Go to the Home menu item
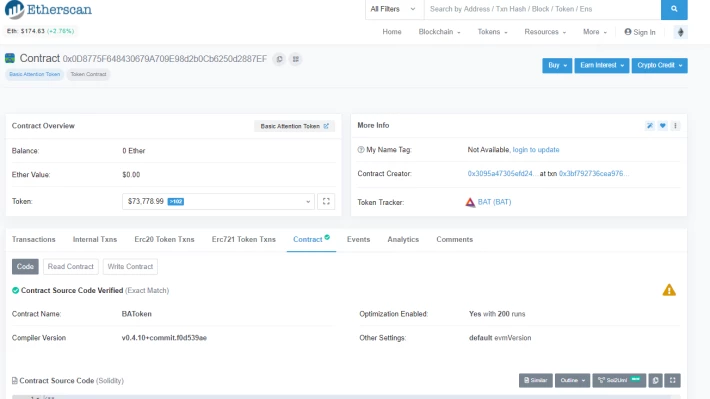 tap(392, 32)
